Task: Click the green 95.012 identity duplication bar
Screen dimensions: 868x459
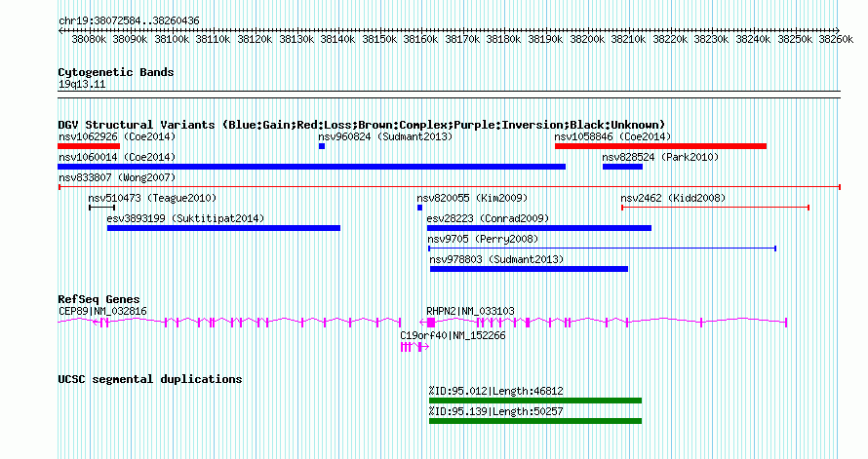Action: point(535,401)
